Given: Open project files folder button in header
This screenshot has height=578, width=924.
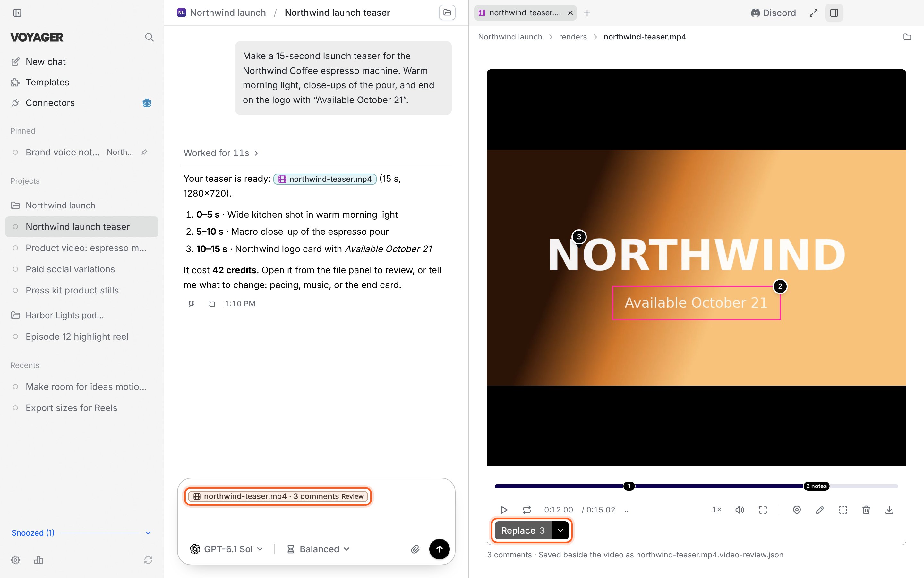Looking at the screenshot, I should [447, 13].
